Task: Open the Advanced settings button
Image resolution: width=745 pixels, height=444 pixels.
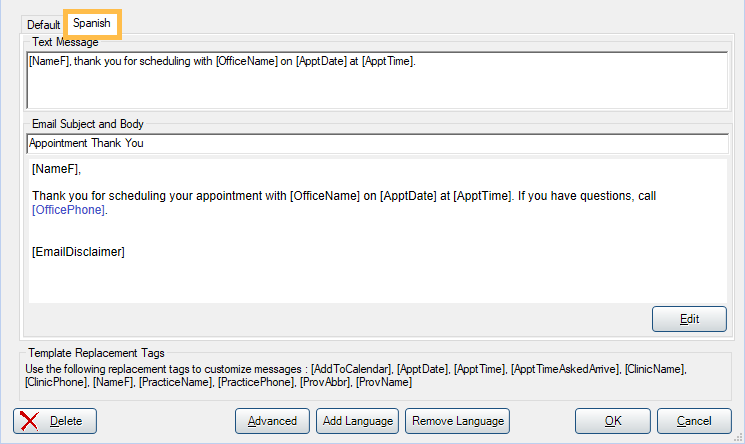Action: click(272, 421)
